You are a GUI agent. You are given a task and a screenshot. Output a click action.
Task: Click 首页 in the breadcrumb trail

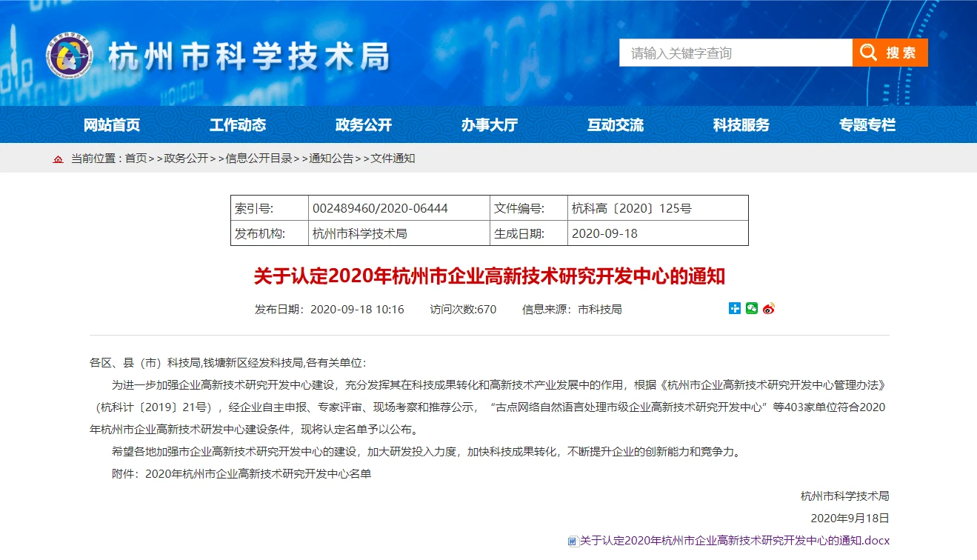[x=136, y=159]
